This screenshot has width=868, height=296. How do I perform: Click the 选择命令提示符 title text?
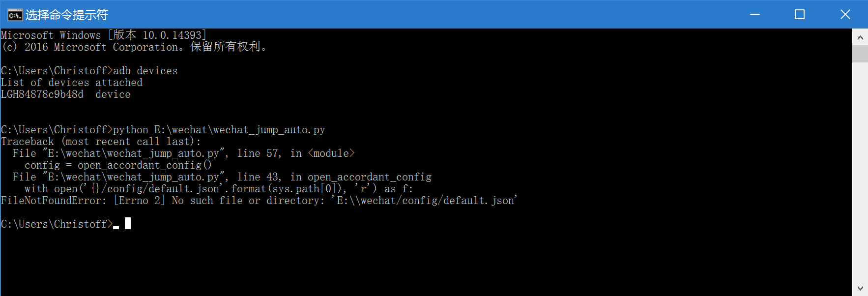(x=66, y=14)
